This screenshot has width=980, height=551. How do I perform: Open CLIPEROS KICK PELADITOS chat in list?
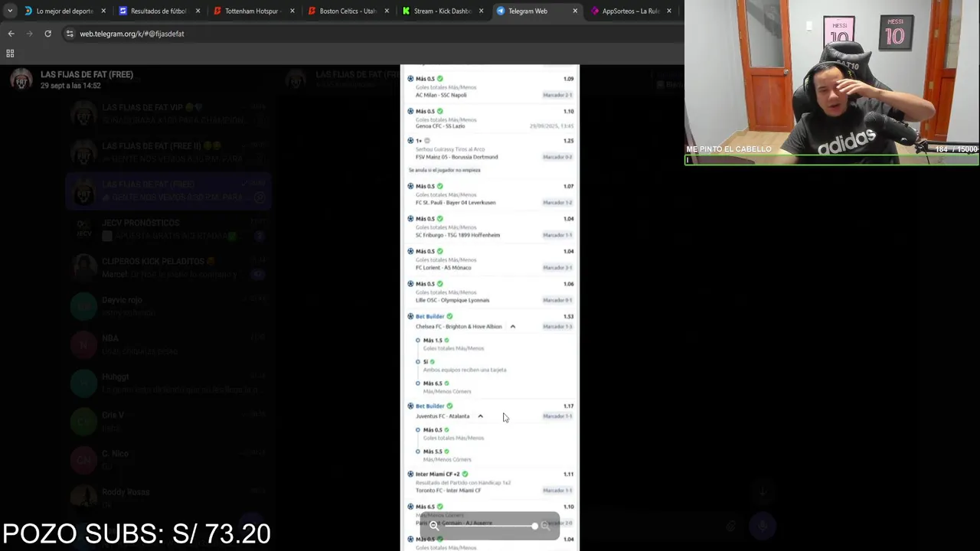click(x=167, y=268)
